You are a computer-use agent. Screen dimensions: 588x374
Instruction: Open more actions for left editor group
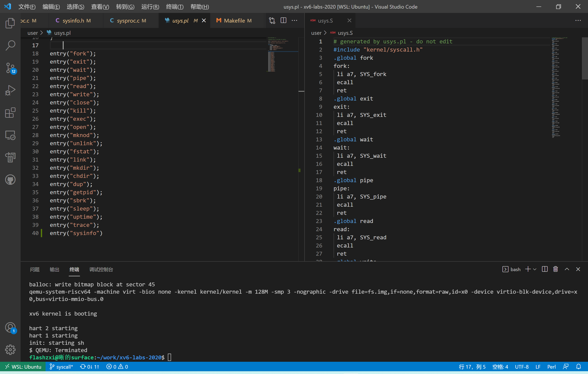click(x=294, y=20)
